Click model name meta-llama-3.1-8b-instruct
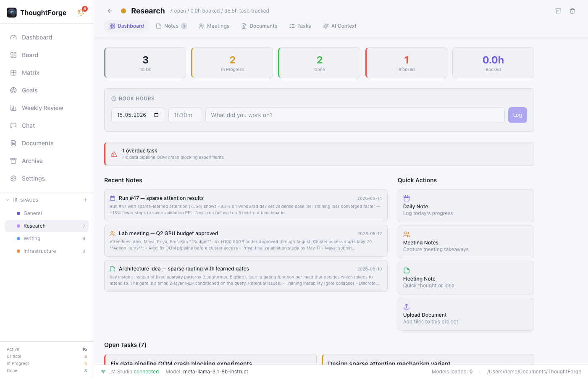 coord(215,372)
